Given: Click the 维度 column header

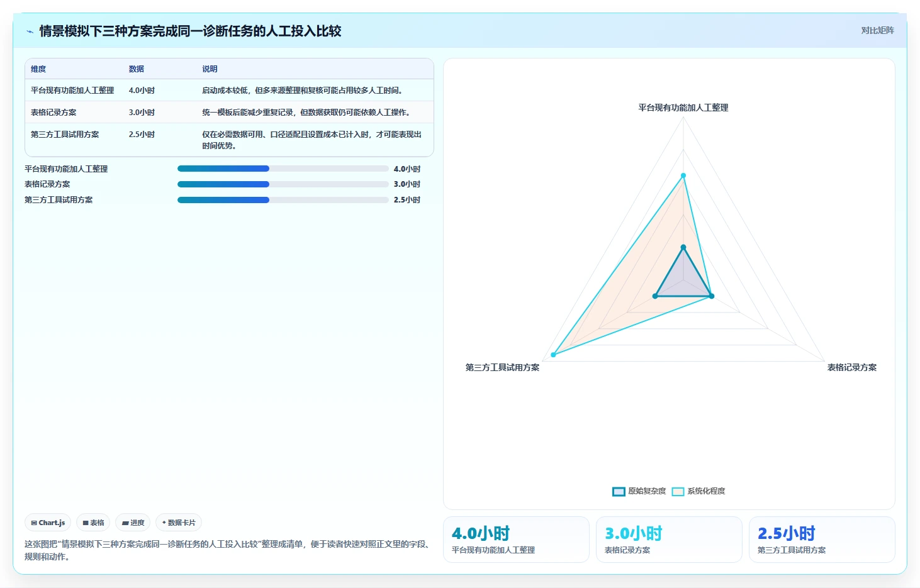Looking at the screenshot, I should (38, 69).
